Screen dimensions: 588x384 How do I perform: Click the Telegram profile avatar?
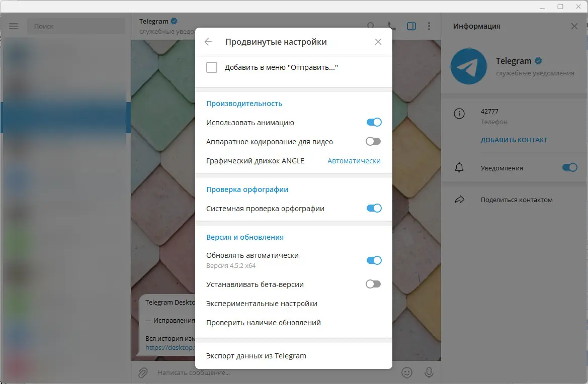(x=468, y=66)
